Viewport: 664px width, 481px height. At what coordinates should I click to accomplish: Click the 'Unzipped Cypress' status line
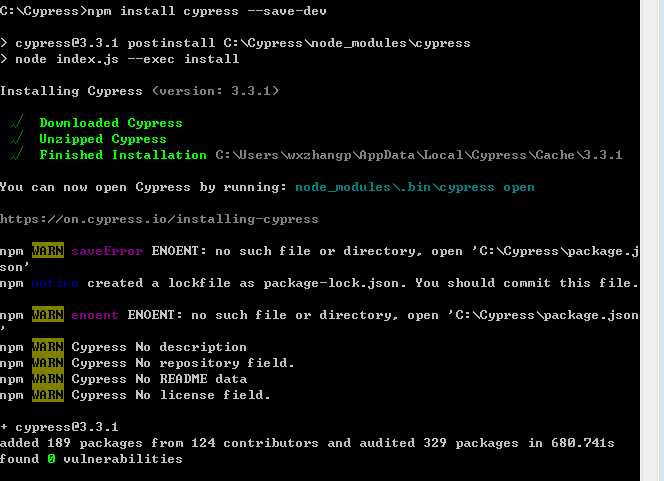point(103,139)
